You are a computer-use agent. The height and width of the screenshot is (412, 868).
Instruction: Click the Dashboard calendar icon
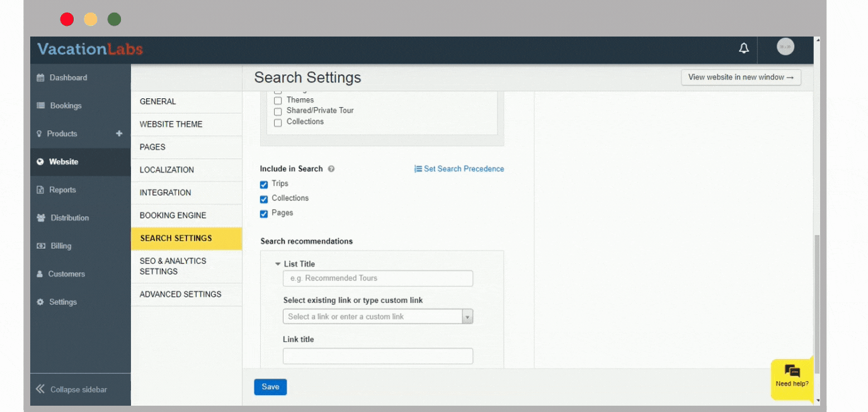coord(41,78)
